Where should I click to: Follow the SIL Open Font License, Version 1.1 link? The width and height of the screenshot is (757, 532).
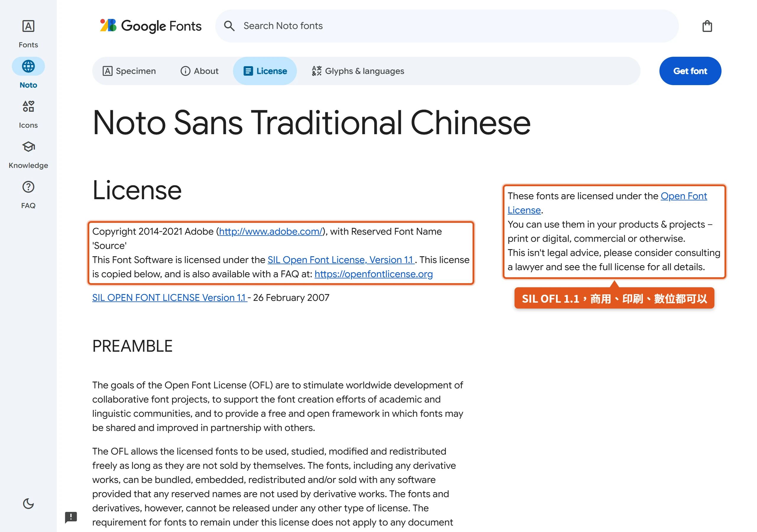341,260
